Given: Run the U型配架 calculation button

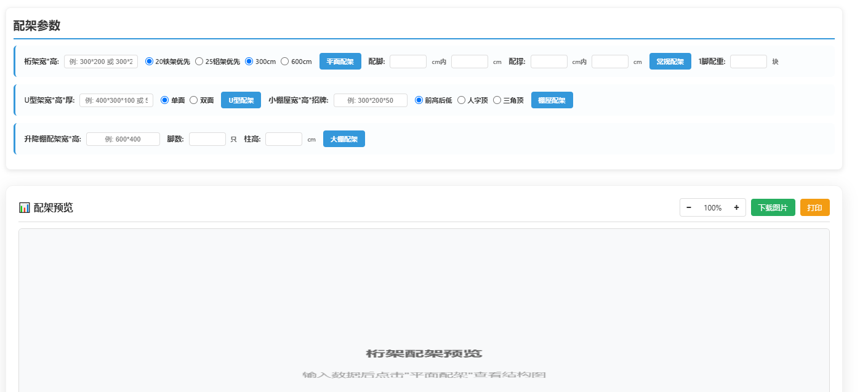Looking at the screenshot, I should [241, 100].
